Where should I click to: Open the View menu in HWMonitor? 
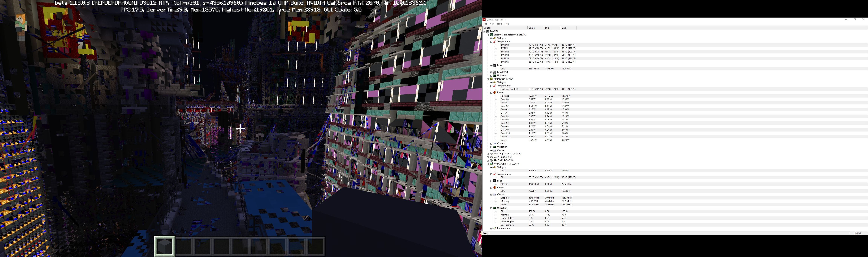492,24
